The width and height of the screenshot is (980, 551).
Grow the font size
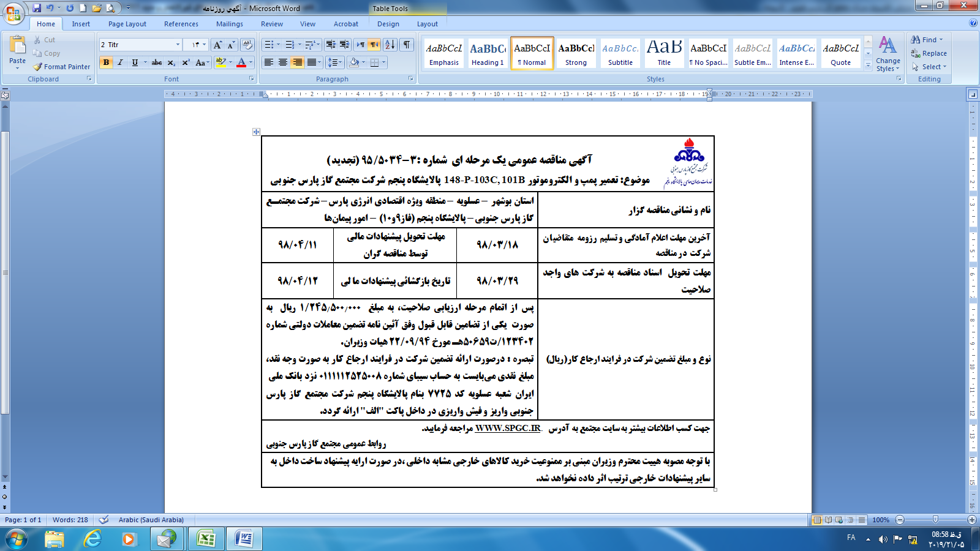click(217, 45)
